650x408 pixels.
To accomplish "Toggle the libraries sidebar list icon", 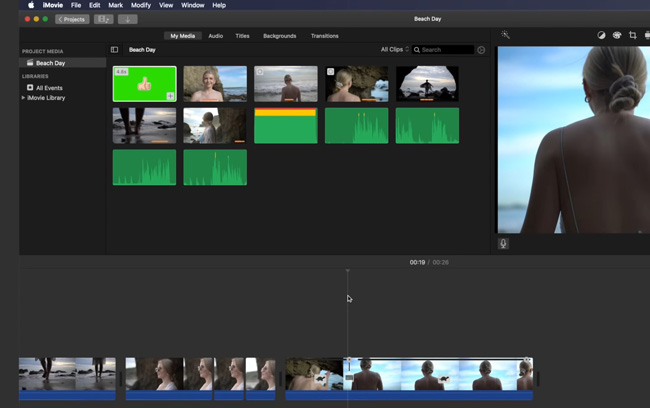I will pos(114,50).
